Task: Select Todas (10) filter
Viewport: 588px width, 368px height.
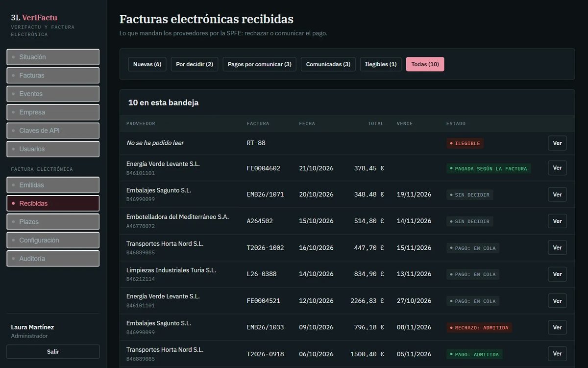Action: 425,64
